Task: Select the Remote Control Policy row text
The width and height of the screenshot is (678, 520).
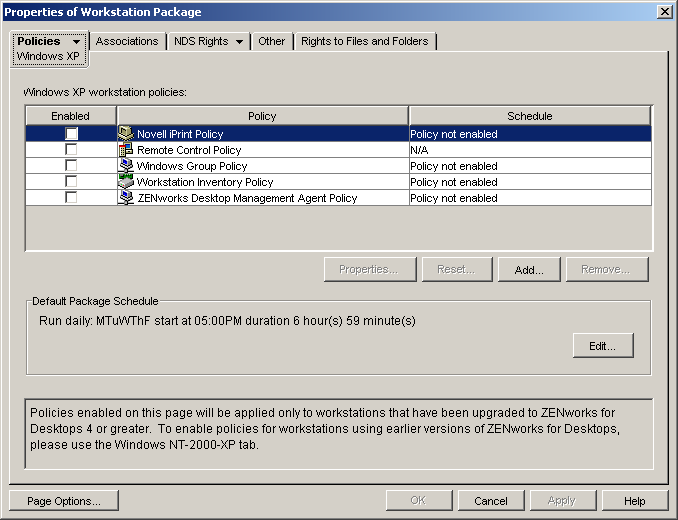Action: [x=189, y=150]
